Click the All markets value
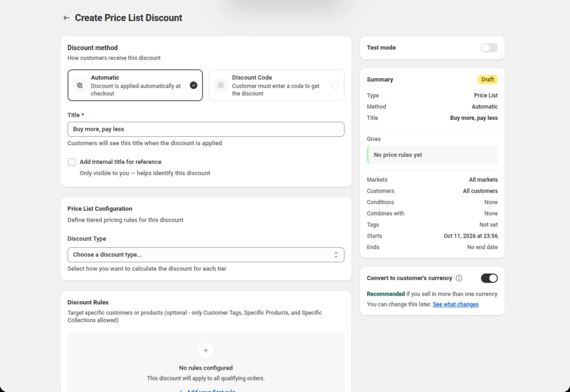The width and height of the screenshot is (570, 392). coord(483,180)
